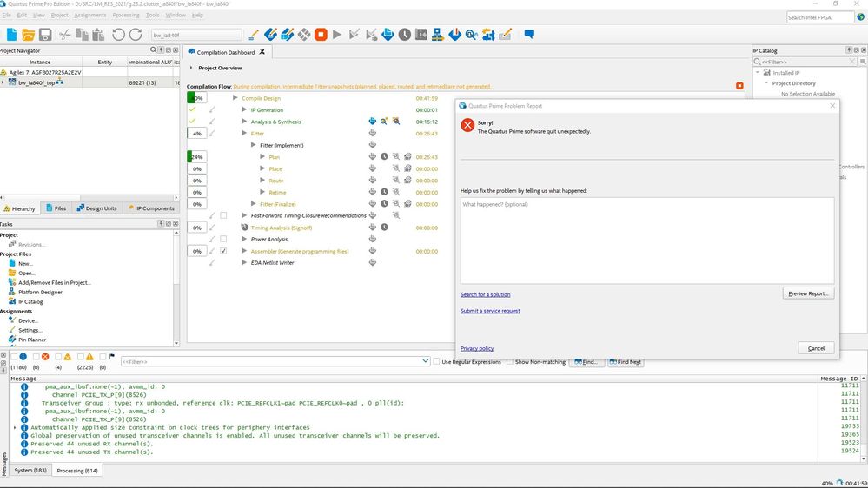Open the Timing Analyzer clock toolbar icon
868x488 pixels.
404,35
